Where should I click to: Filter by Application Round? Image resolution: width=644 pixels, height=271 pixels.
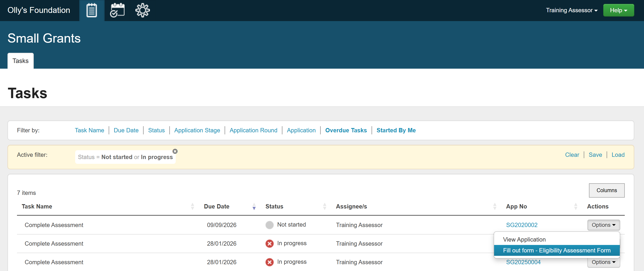pyautogui.click(x=253, y=130)
